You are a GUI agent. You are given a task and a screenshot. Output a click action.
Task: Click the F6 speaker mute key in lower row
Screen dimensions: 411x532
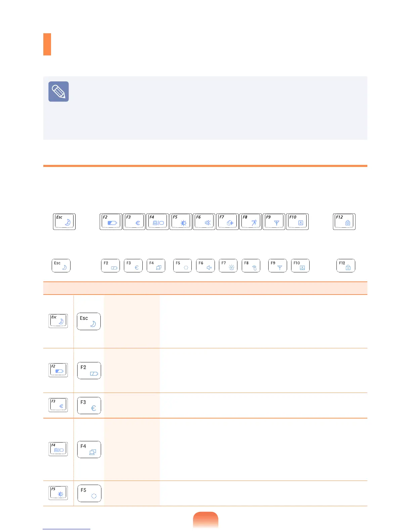(205, 266)
